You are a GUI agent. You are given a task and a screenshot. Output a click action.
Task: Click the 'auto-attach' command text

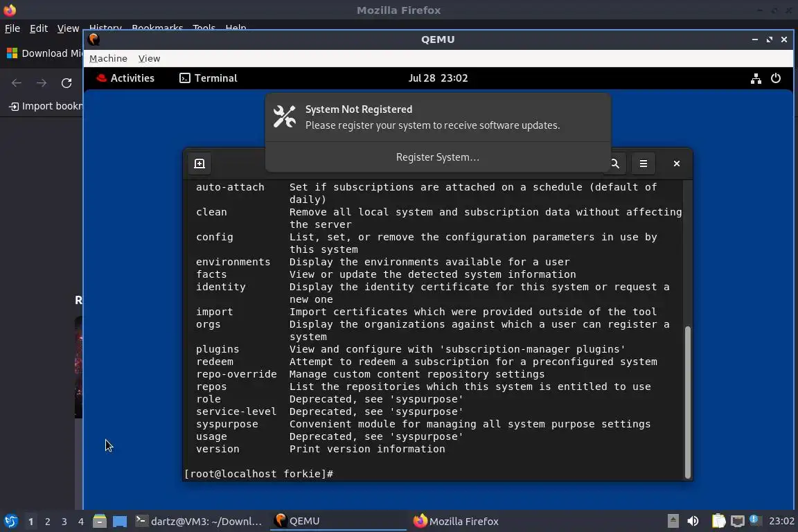pos(230,187)
